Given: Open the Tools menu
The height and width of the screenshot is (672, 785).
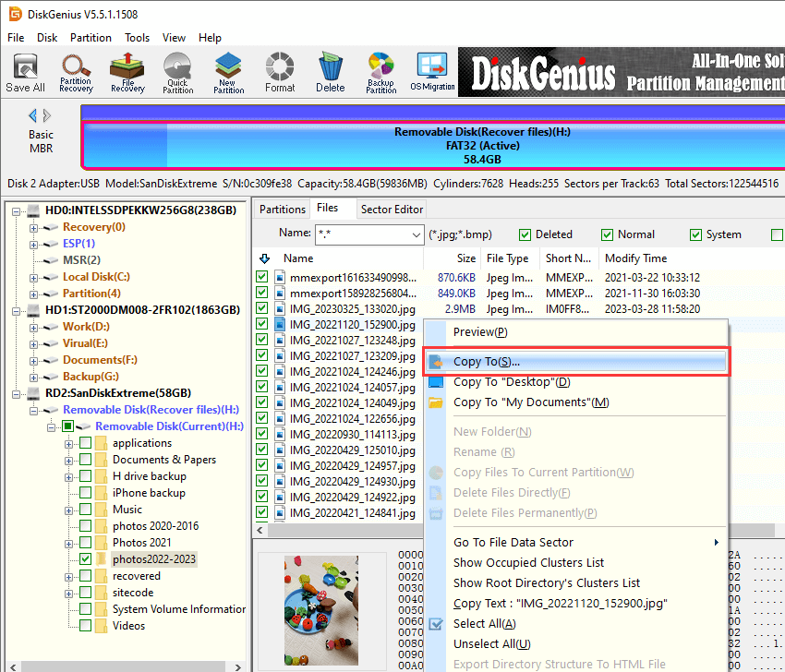Looking at the screenshot, I should tap(138, 38).
